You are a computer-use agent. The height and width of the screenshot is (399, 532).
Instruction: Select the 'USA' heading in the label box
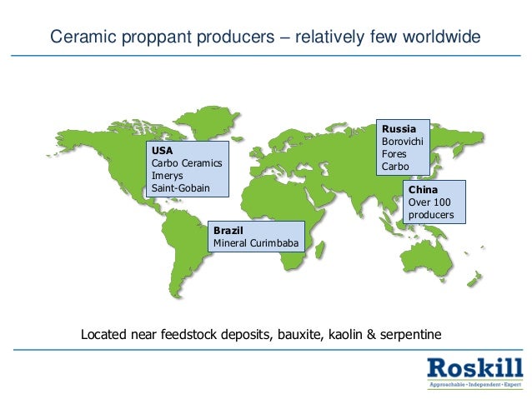click(x=162, y=151)
